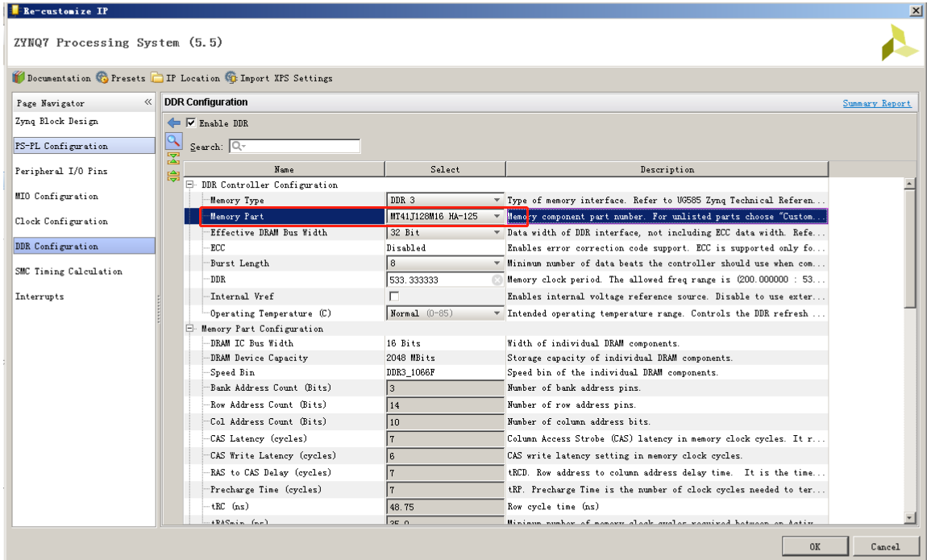This screenshot has height=560, width=927.
Task: Click the Select column header
Action: [x=445, y=169]
